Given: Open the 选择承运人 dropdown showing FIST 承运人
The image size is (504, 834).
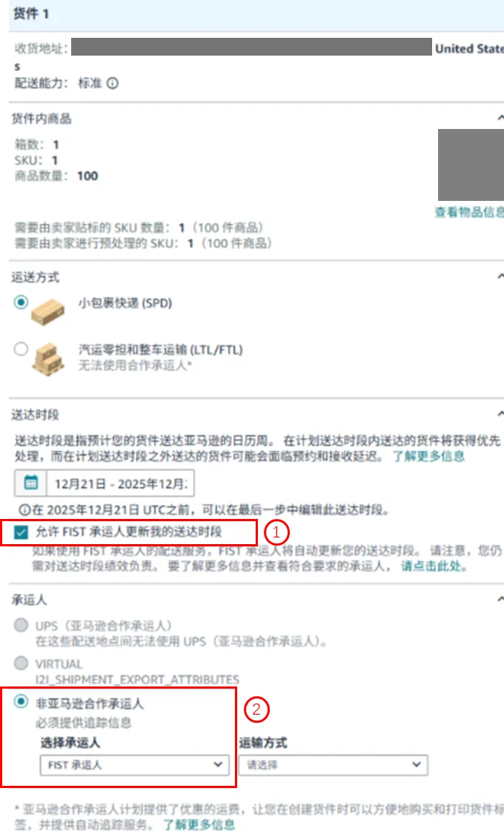Looking at the screenshot, I should 134,765.
